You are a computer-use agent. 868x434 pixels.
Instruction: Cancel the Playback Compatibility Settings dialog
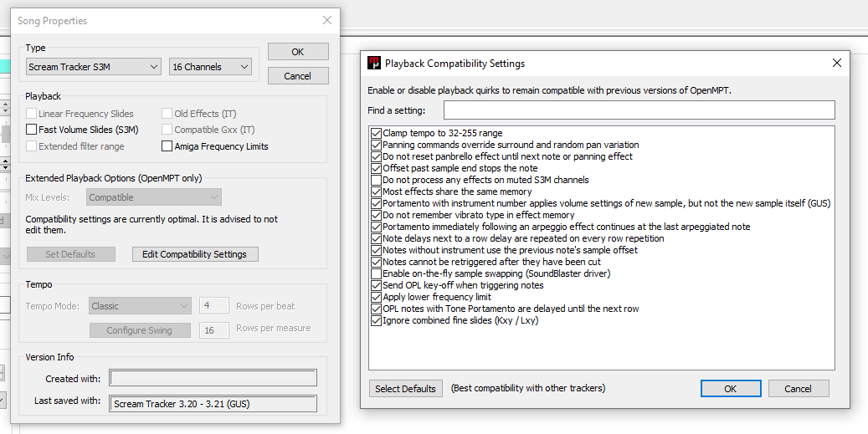coord(798,388)
